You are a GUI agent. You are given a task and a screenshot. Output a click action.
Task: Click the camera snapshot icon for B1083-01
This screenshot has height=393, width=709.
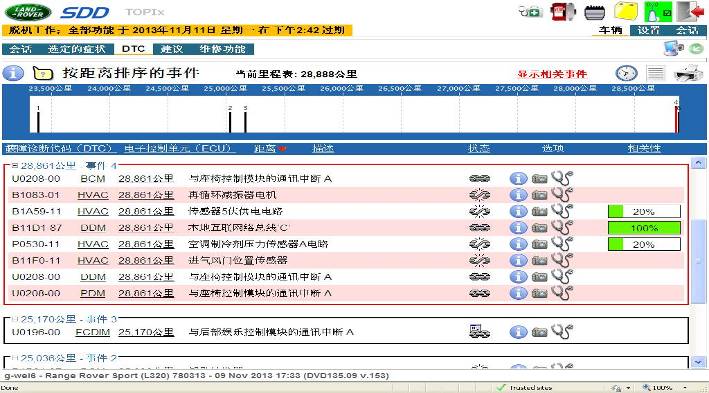pyautogui.click(x=539, y=195)
